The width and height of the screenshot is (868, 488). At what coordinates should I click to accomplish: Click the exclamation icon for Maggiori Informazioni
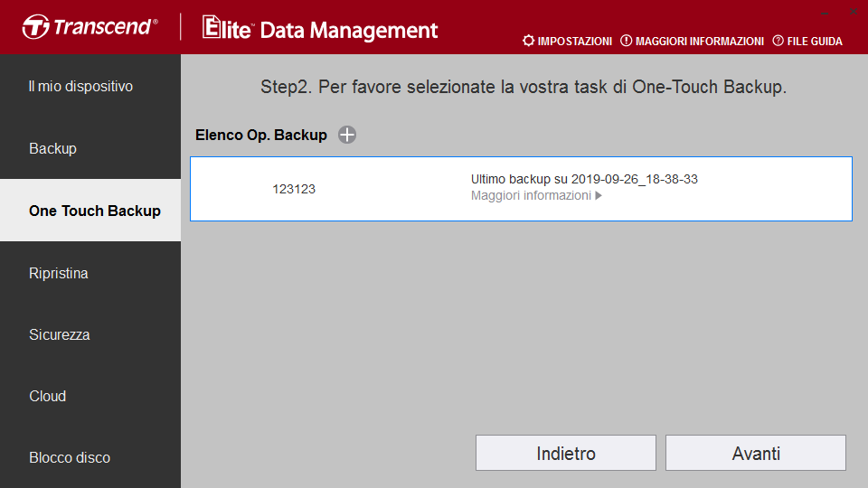click(626, 41)
